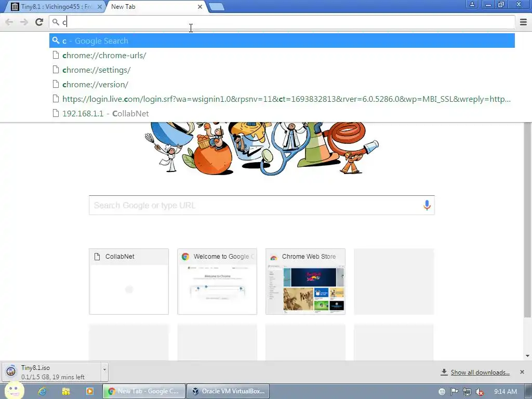
Task: Click the address bar input field
Action: [x=282, y=22]
